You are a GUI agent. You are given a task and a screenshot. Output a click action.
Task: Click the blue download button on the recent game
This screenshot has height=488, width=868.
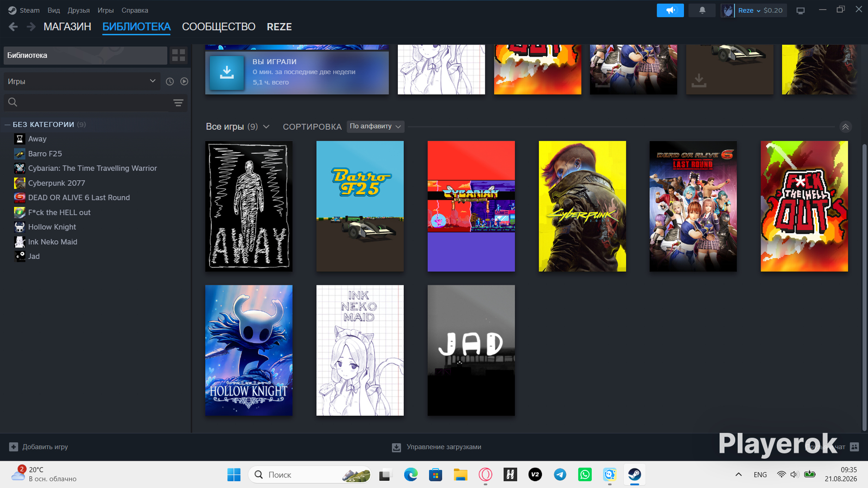pyautogui.click(x=227, y=73)
